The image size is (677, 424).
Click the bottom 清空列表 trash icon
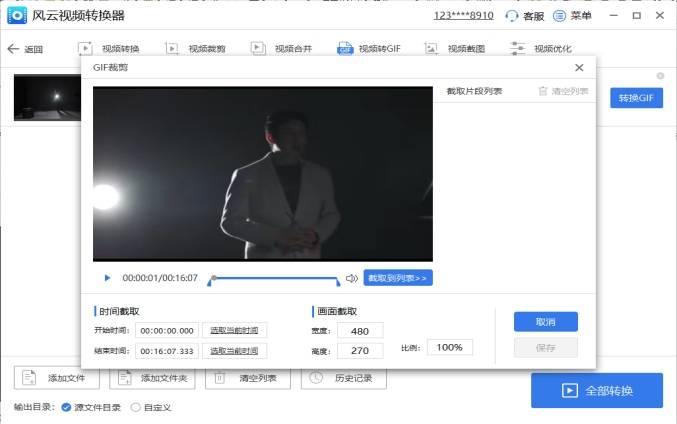click(x=220, y=378)
